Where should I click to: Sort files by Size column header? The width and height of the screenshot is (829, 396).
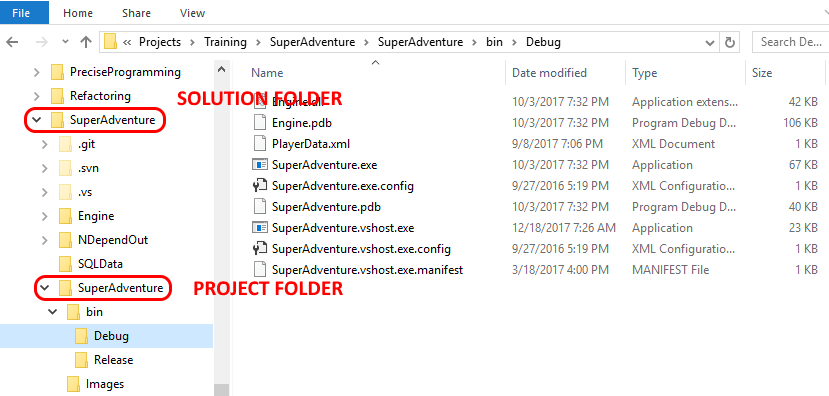pyautogui.click(x=762, y=73)
